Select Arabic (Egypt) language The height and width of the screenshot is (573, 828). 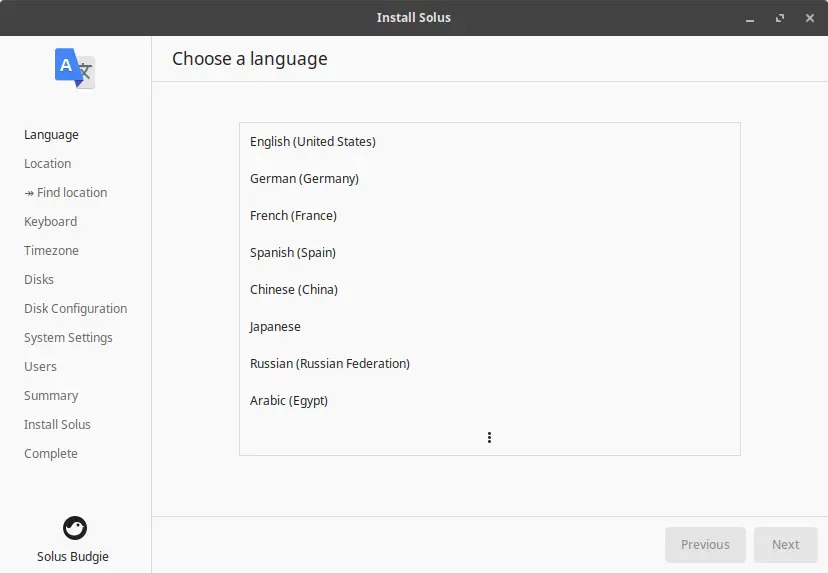[490, 400]
